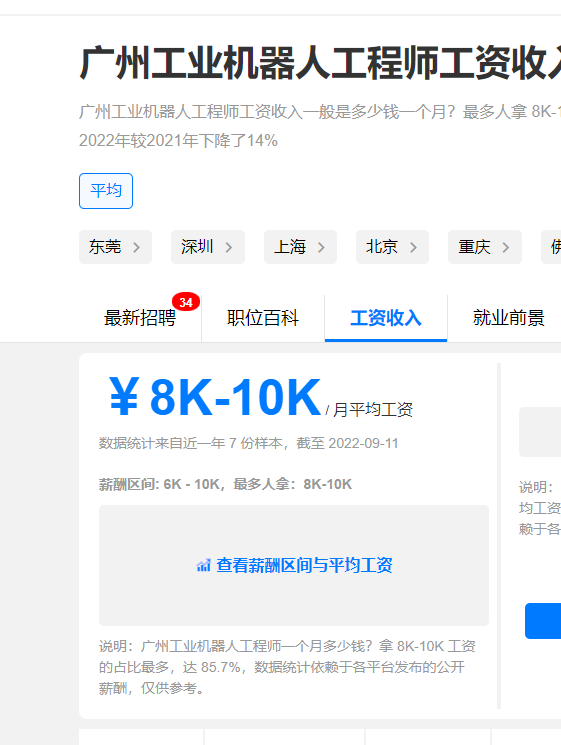Switch to the 最新招聘 tab
The width and height of the screenshot is (561, 745).
click(x=140, y=318)
